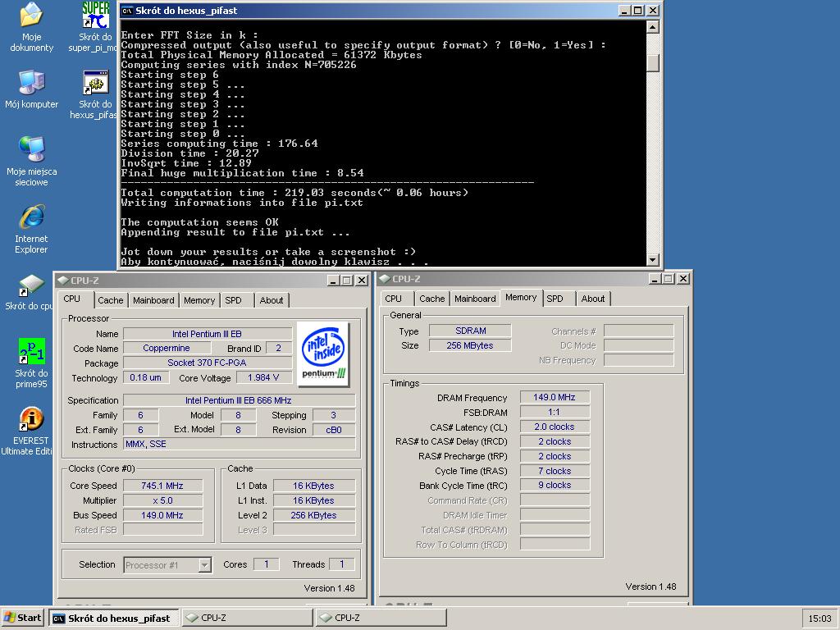Click the Bank Cycle Time value 9 clocks

tap(555, 486)
